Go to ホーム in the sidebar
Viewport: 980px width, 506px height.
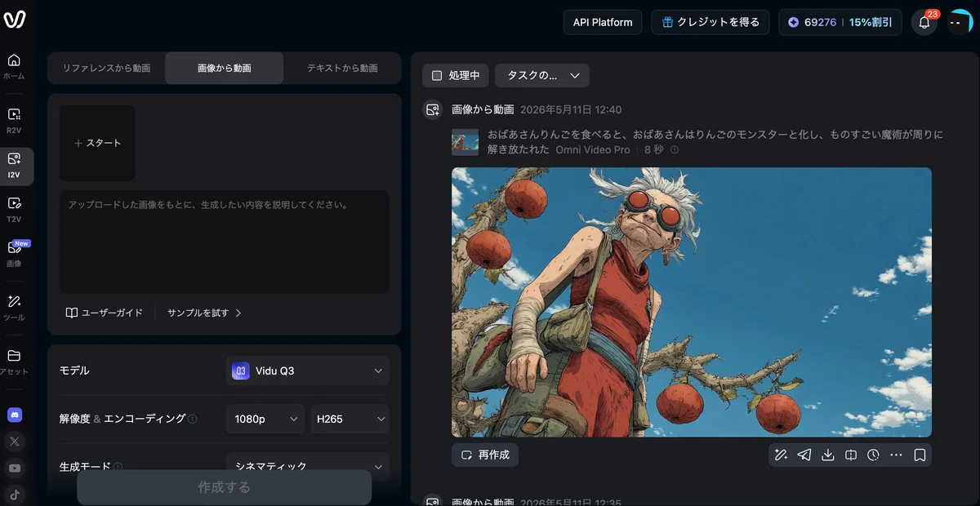coord(14,66)
